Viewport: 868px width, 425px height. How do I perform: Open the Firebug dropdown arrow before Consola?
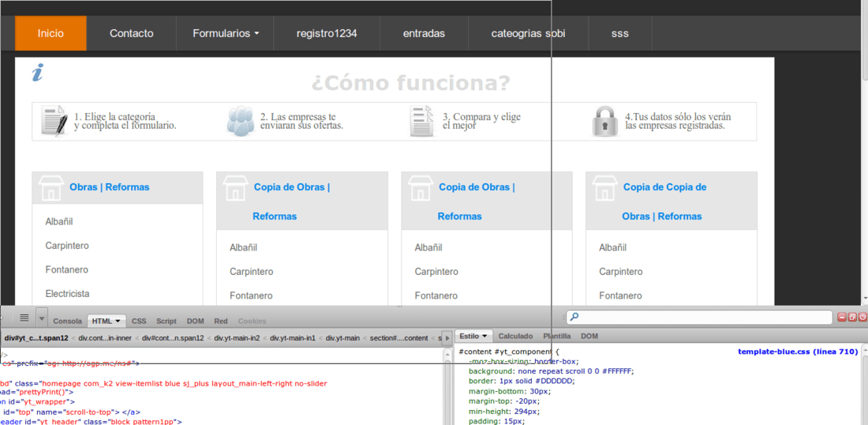click(42, 318)
